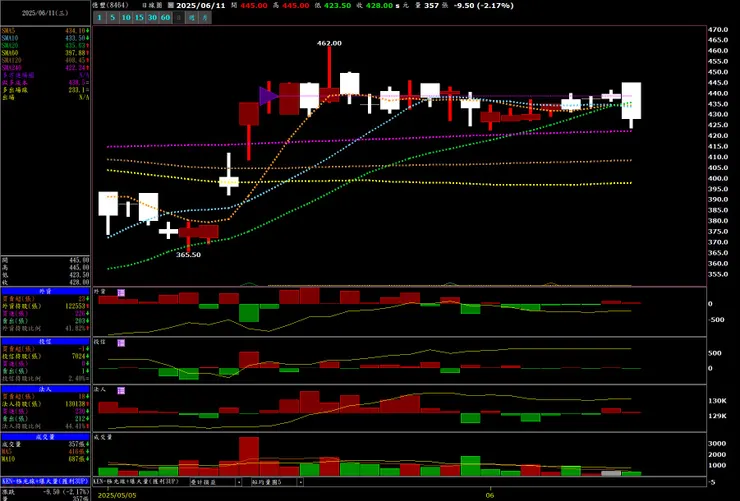The height and width of the screenshot is (501, 740).
Task: Click the 400.0 price axis label
Action: (x=718, y=178)
